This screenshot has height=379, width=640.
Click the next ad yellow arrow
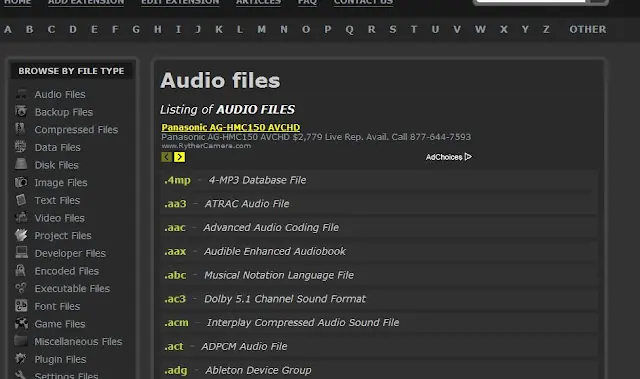point(180,157)
